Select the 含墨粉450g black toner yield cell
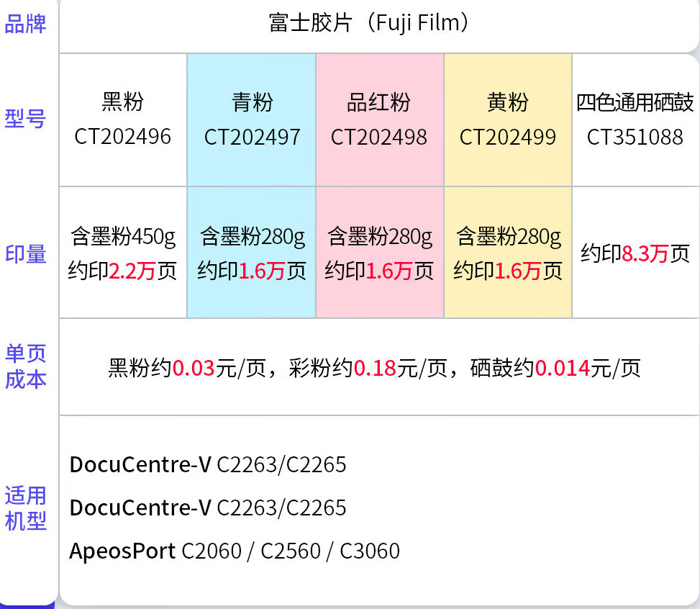This screenshot has width=700, height=609. tap(123, 253)
